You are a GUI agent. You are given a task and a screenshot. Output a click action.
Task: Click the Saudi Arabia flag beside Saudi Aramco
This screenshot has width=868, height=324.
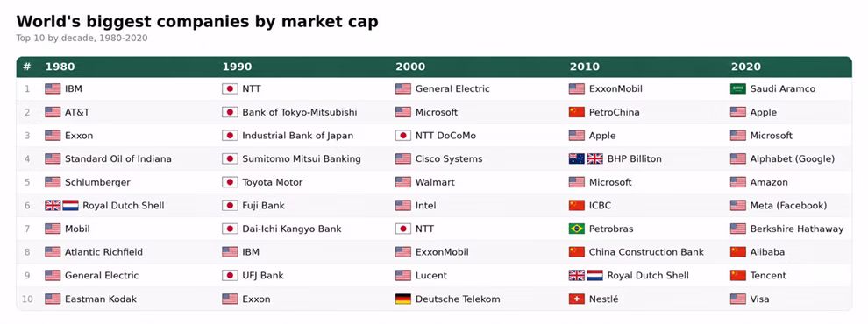click(738, 89)
